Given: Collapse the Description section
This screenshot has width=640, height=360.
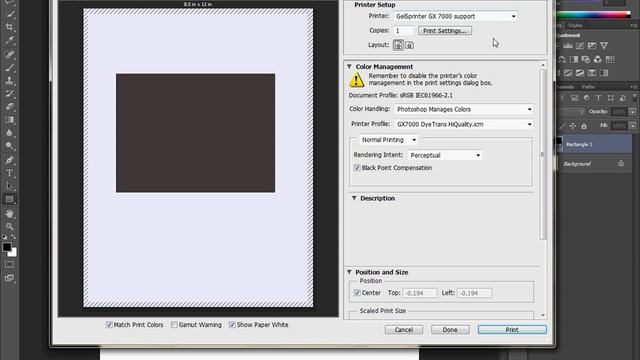Looking at the screenshot, I should coord(354,198).
